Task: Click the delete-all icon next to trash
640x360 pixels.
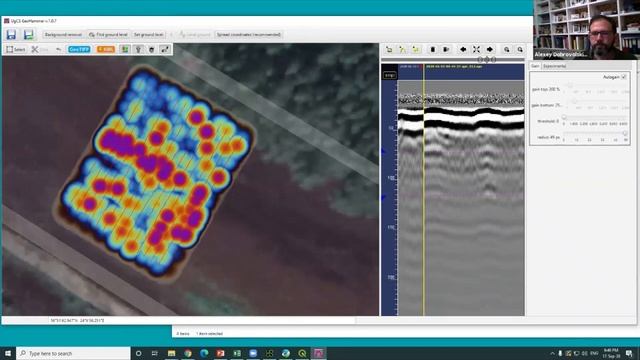Action: 446,49
